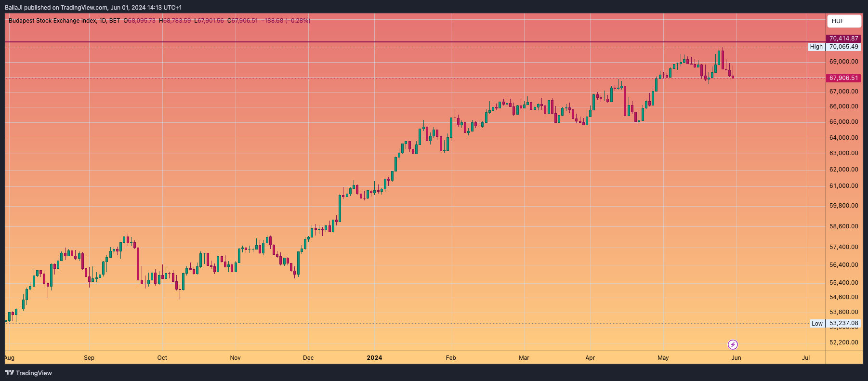Click the 52,200.00 price axis label

(x=844, y=342)
